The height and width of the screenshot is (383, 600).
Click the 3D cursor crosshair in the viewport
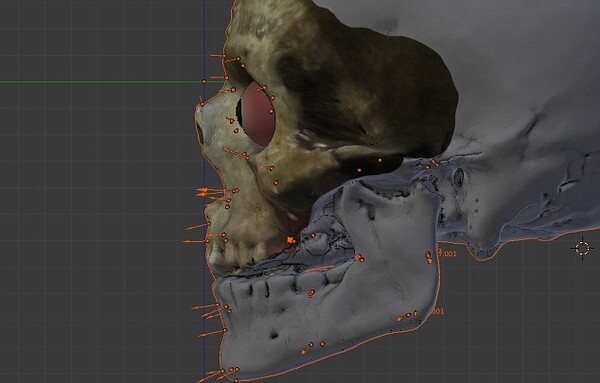point(582,249)
